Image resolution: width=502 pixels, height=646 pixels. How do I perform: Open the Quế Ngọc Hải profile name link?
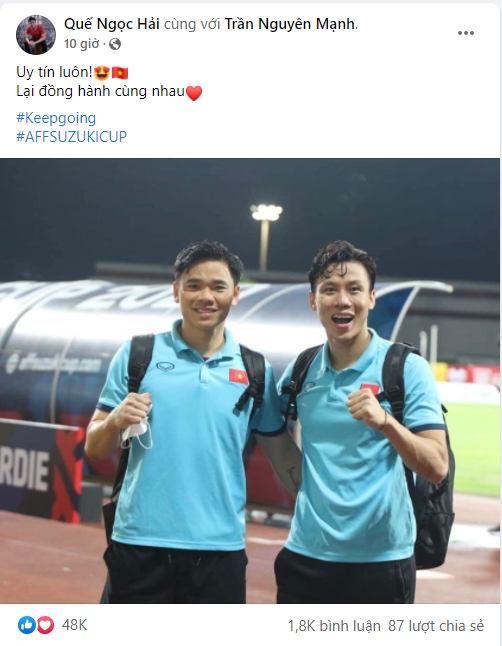(112, 24)
